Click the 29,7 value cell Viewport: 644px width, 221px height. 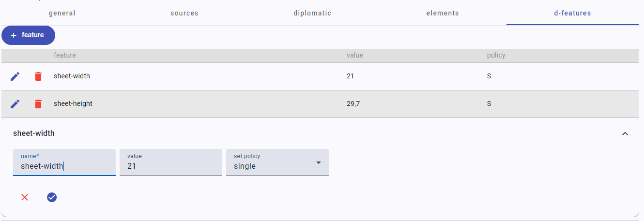coord(353,103)
